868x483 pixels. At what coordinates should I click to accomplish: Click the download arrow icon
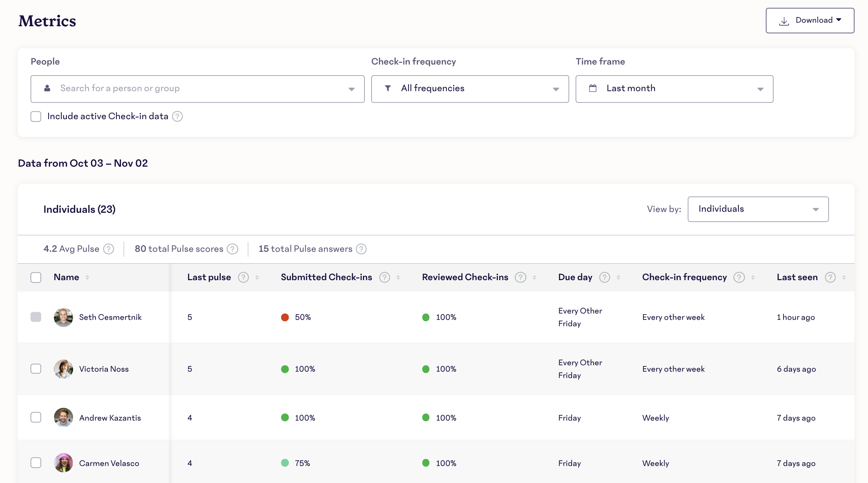(x=784, y=21)
